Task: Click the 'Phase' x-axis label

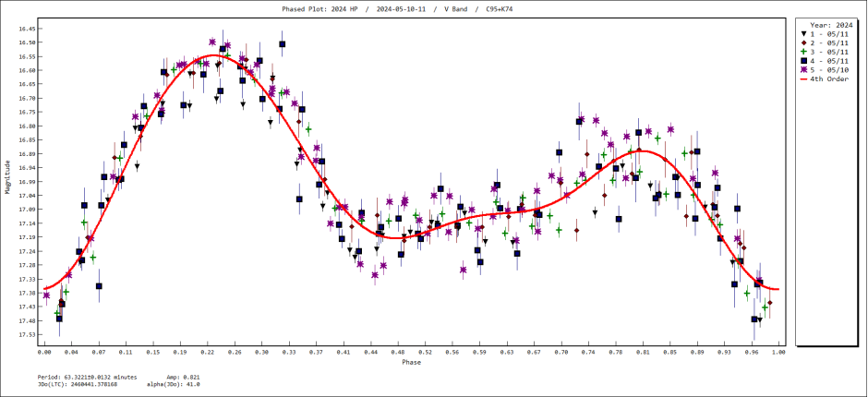Action: click(411, 362)
